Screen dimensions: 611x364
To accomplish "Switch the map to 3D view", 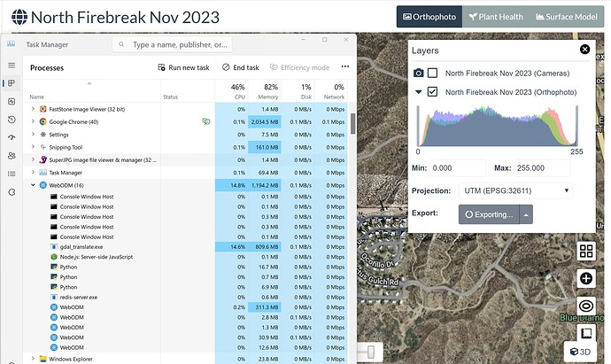I will click(580, 352).
